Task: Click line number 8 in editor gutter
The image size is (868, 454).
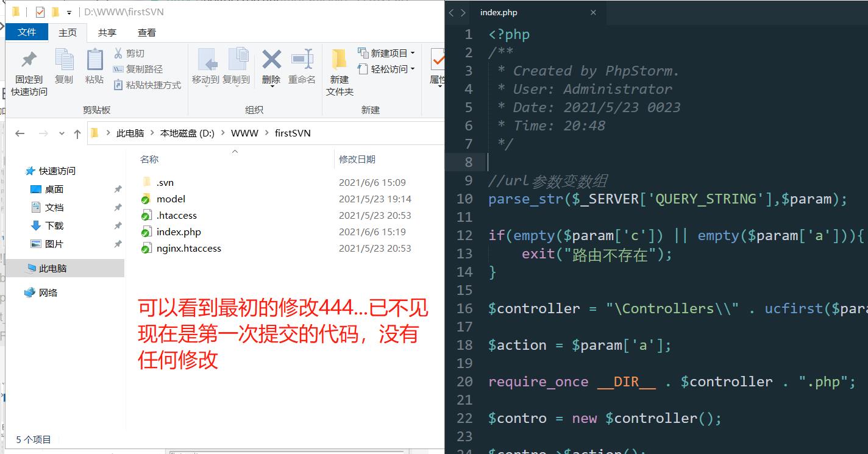Action: [x=468, y=162]
